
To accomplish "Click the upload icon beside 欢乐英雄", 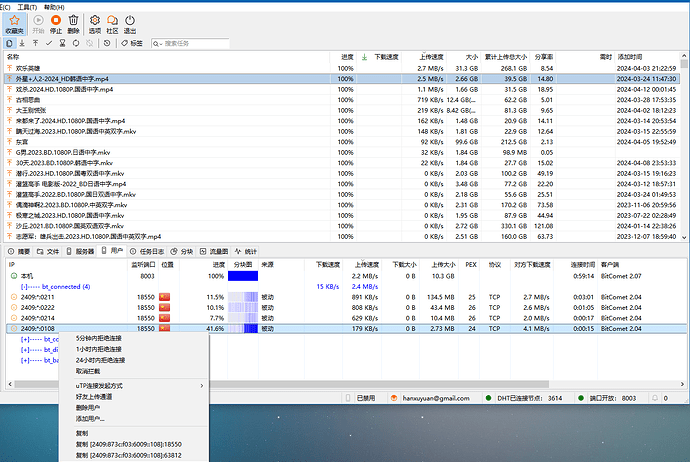I will [9, 68].
